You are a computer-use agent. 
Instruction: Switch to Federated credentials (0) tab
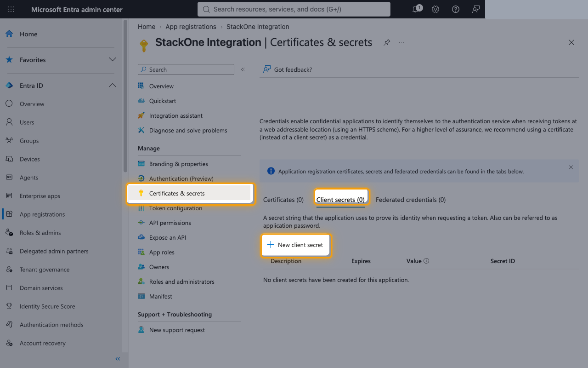[411, 200]
